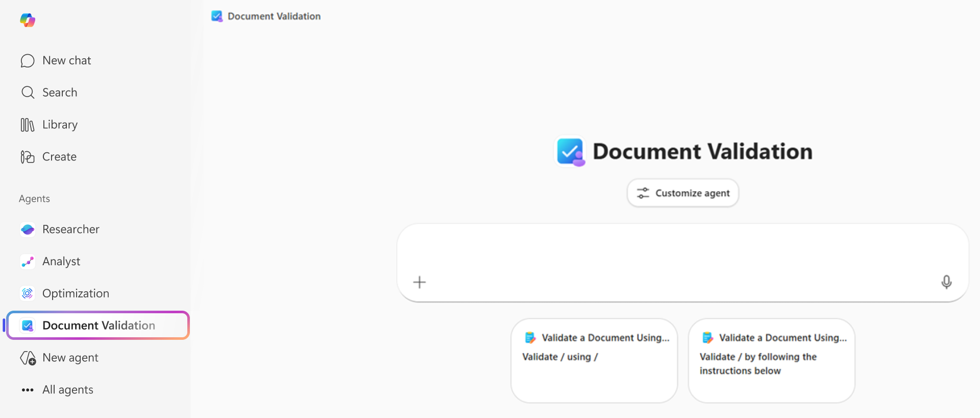Click the large Document Validation heading
The height and width of the screenshot is (418, 980).
point(702,151)
